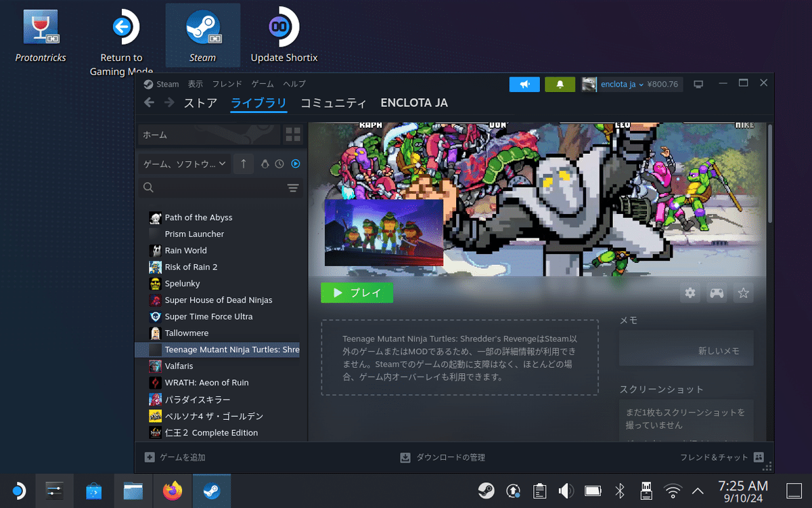The image size is (812, 508).
Task: Open the game settings gear icon
Action: (690, 293)
